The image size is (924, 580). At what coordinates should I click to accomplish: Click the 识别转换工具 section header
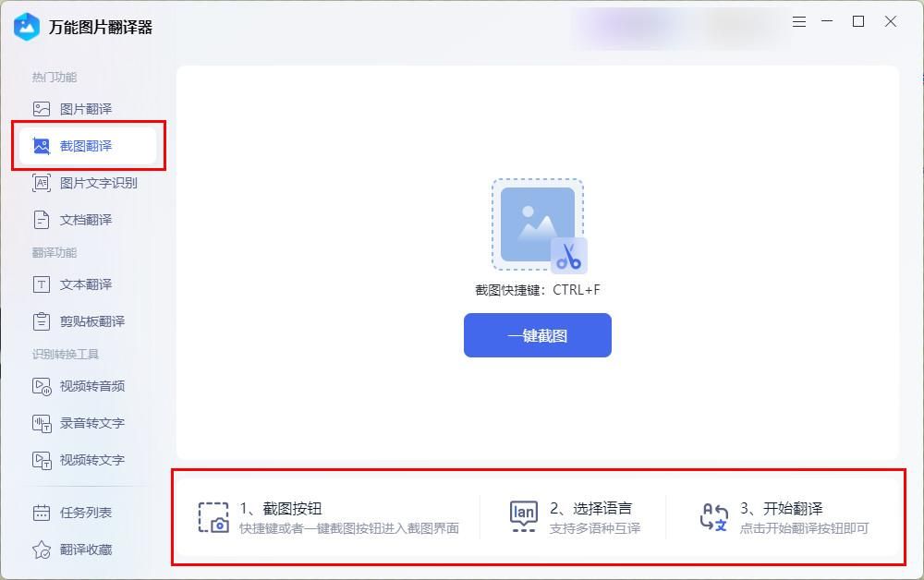66,354
